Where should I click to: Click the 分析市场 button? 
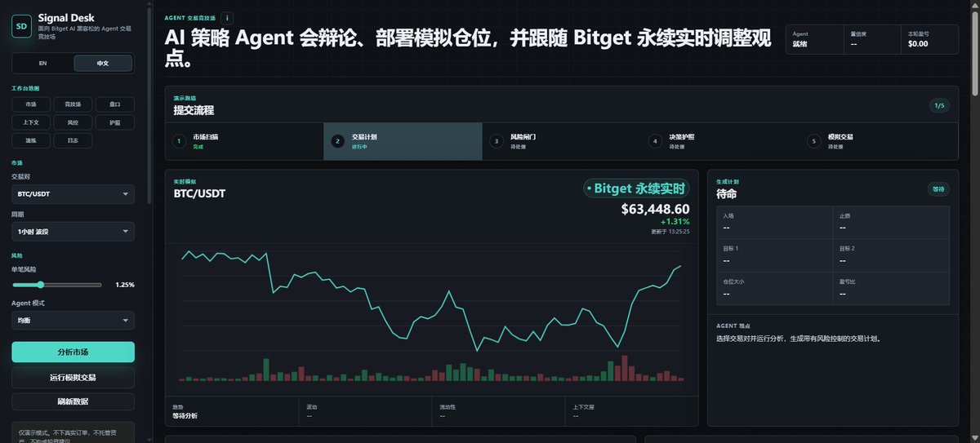click(73, 352)
